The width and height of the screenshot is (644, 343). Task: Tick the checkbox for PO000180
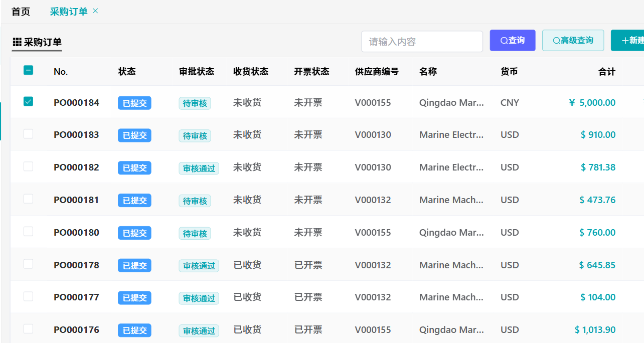pos(29,232)
